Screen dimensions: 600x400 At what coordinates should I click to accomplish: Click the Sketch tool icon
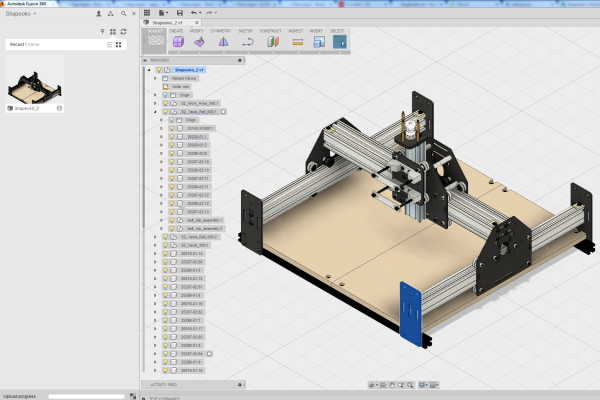pos(246,42)
